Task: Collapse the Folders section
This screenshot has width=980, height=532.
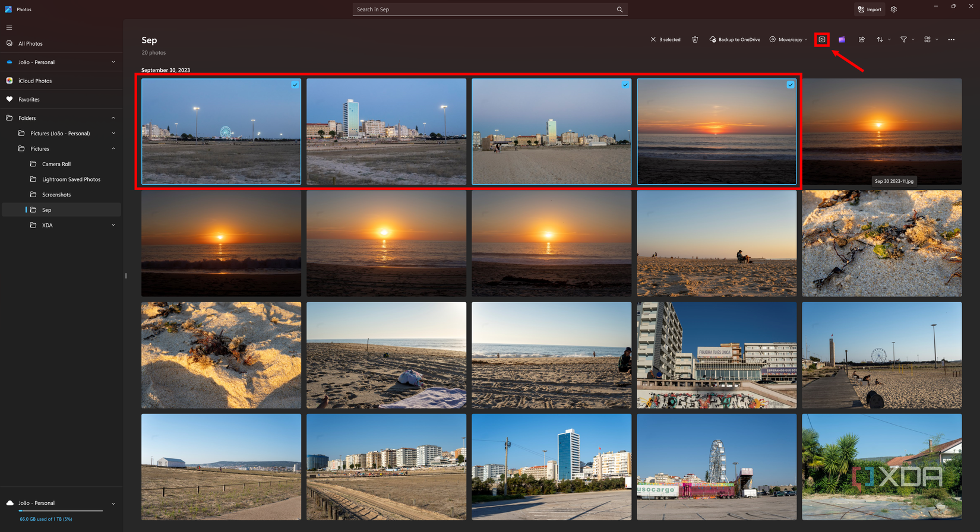Action: [x=113, y=118]
